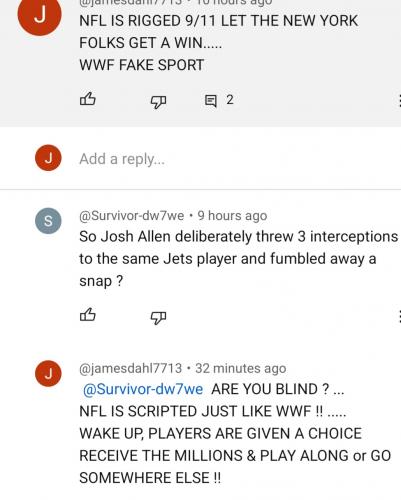
Task: Click the 9 hours ago timestamp
Action: (x=232, y=216)
